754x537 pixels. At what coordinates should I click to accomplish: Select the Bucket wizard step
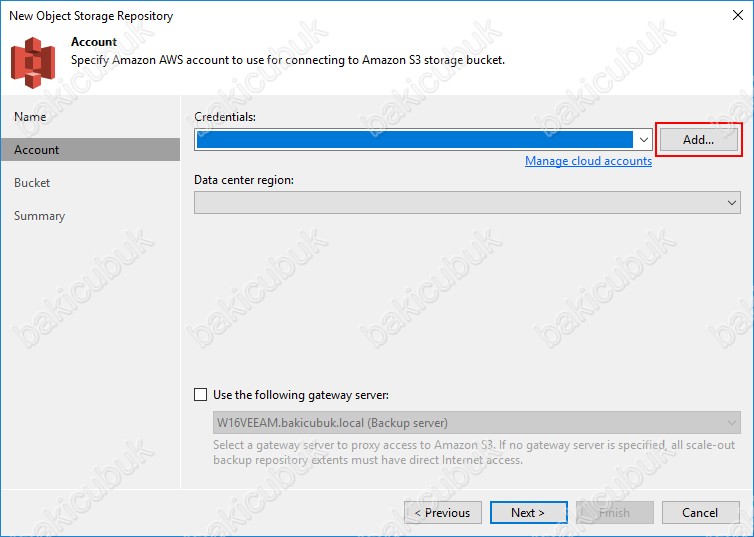(32, 183)
